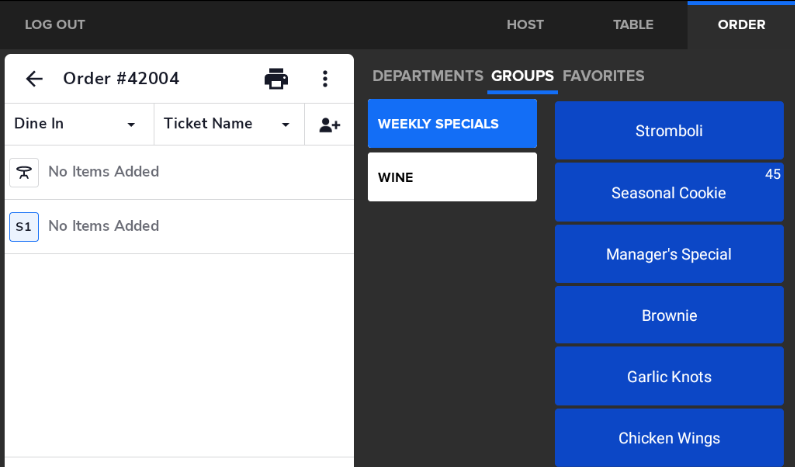Add Stromboli to the order
This screenshot has height=467, width=795.
coord(669,131)
